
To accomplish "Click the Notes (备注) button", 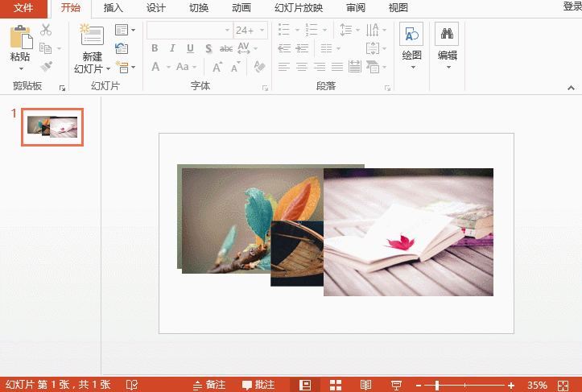I will [x=209, y=385].
